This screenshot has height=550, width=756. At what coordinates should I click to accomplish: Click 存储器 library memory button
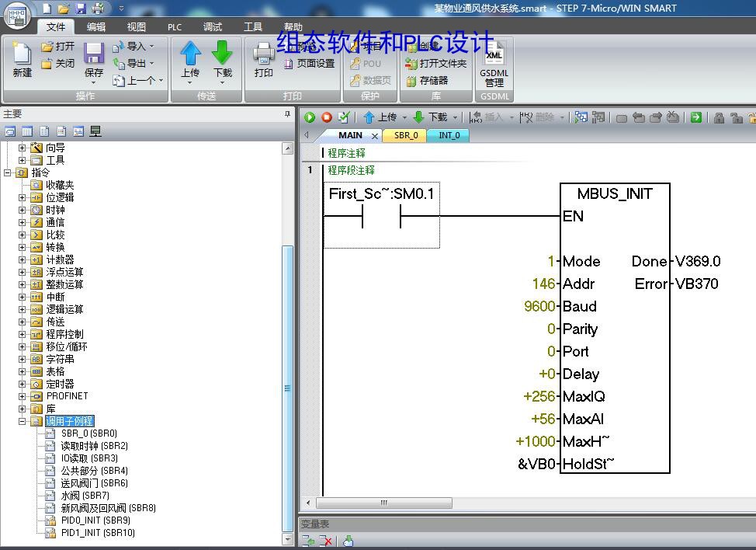click(x=427, y=81)
